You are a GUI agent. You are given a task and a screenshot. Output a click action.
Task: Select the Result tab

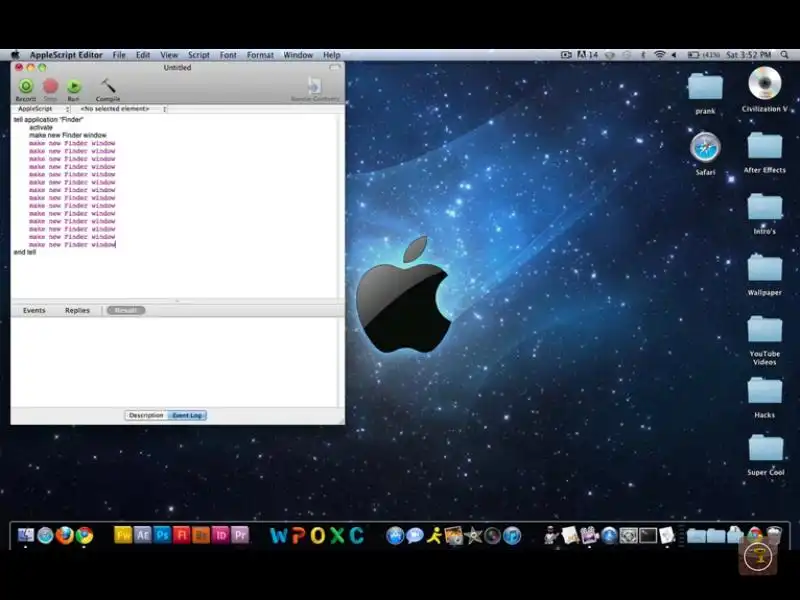coord(126,310)
